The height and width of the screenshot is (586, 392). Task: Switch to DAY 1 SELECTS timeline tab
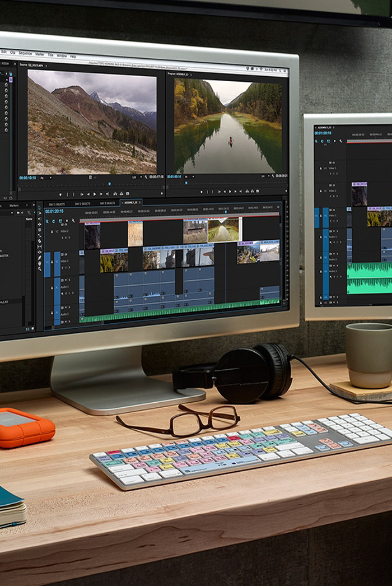click(57, 204)
